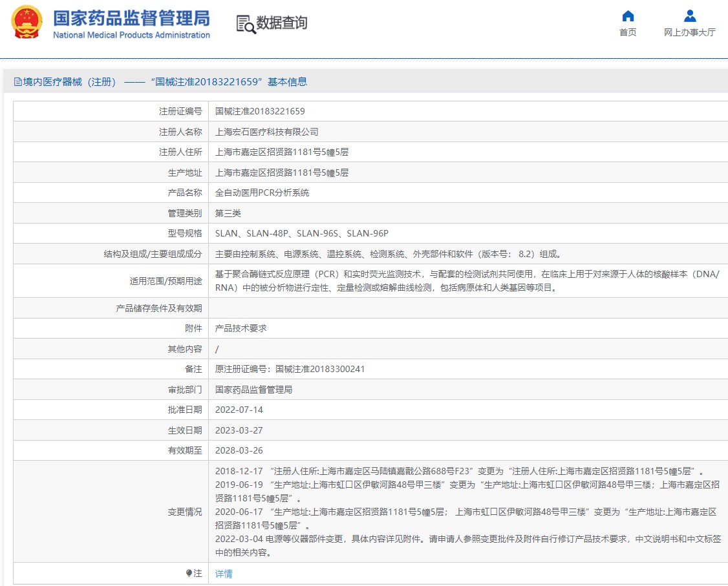Click the 首页 home icon
The image size is (728, 586).
[628, 16]
